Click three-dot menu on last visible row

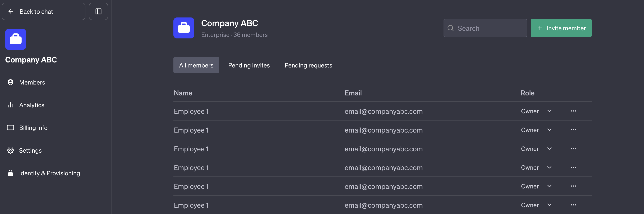[x=573, y=205]
